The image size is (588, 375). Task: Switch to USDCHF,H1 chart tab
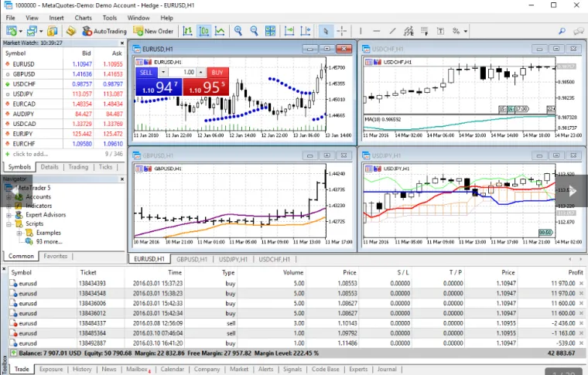click(x=274, y=259)
